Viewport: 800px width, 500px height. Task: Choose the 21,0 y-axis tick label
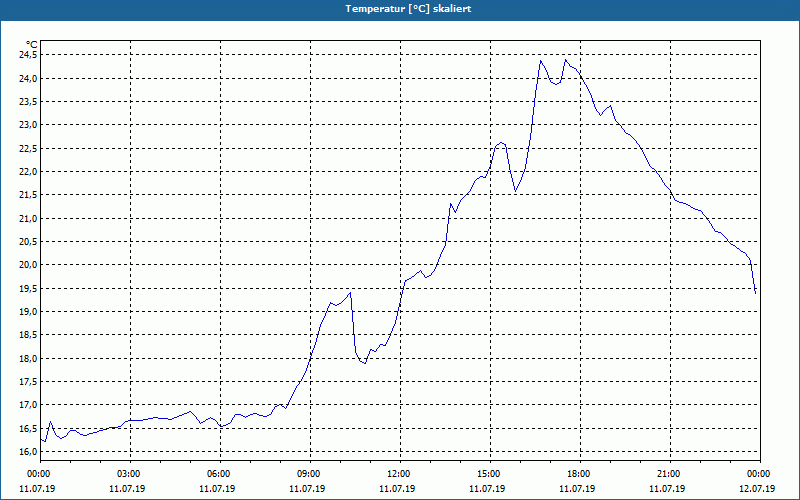[28, 218]
